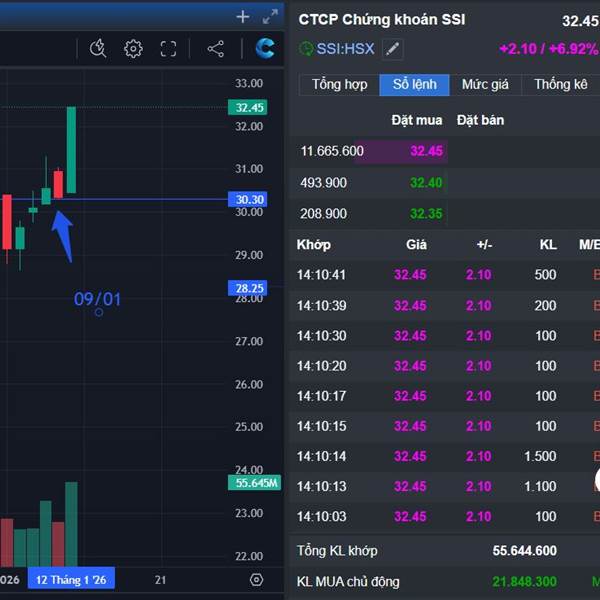Image resolution: width=600 pixels, height=600 pixels.
Task: Open chart settings gear icon
Action: (133, 49)
